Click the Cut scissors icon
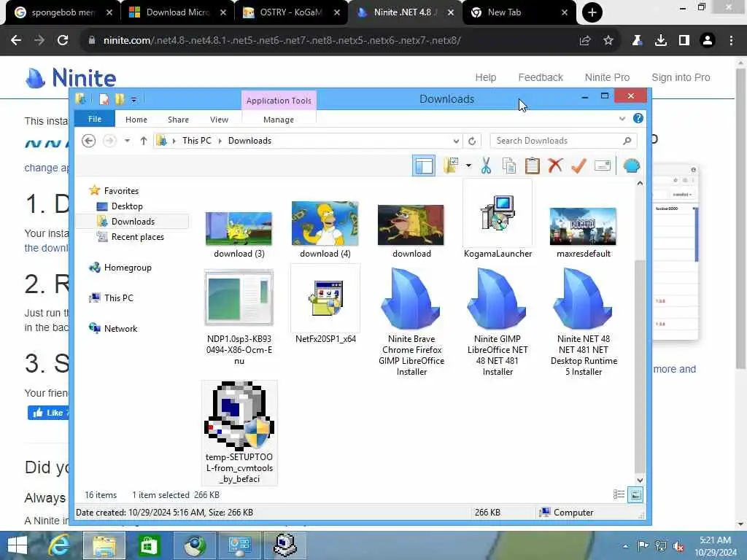Screen dimensions: 747x560 pos(486,166)
